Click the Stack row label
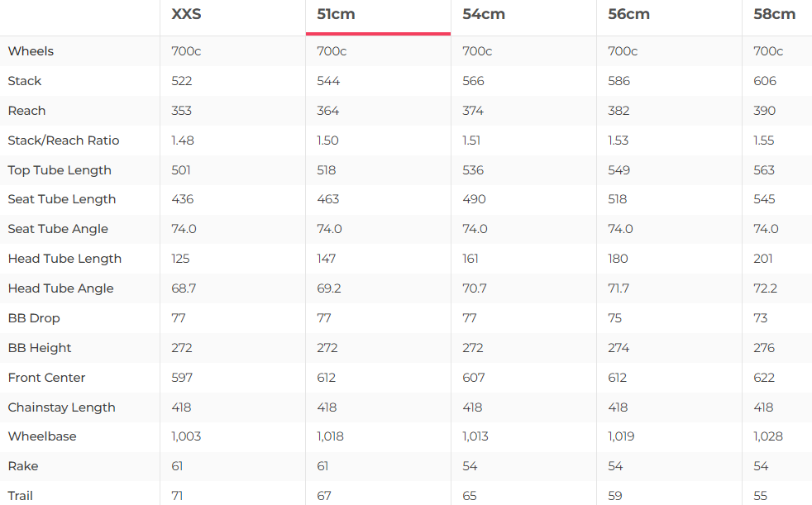This screenshot has height=505, width=812. [25, 81]
